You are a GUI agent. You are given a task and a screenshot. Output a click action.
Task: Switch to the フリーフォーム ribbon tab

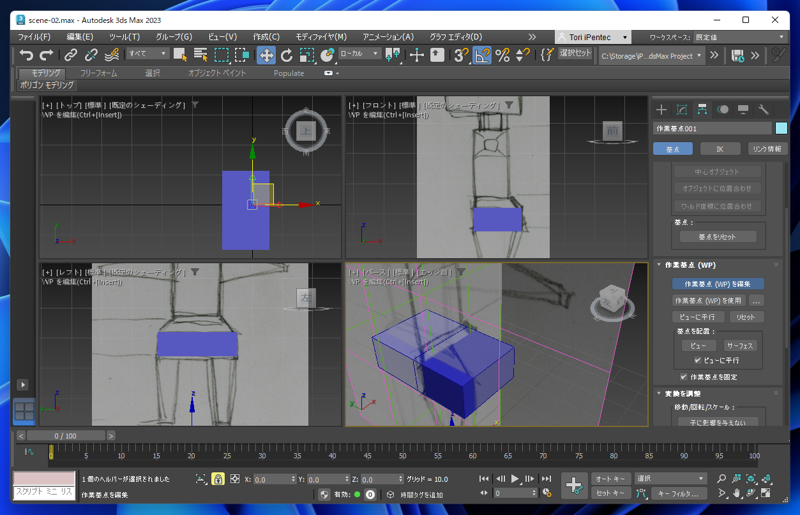coord(98,73)
